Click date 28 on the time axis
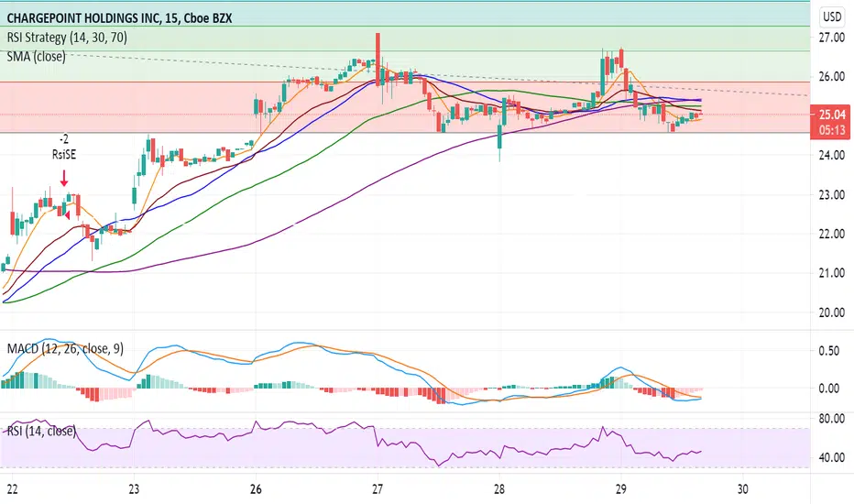The image size is (854, 504). [x=499, y=488]
